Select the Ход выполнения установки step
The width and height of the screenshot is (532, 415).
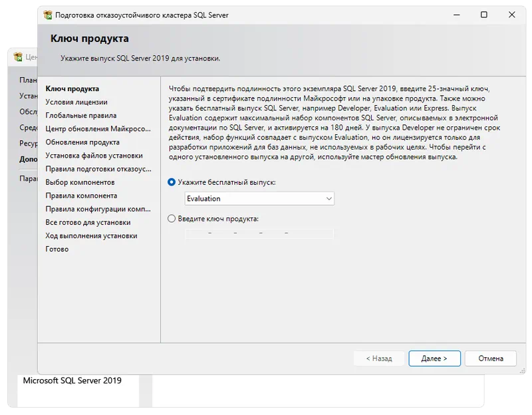(91, 235)
